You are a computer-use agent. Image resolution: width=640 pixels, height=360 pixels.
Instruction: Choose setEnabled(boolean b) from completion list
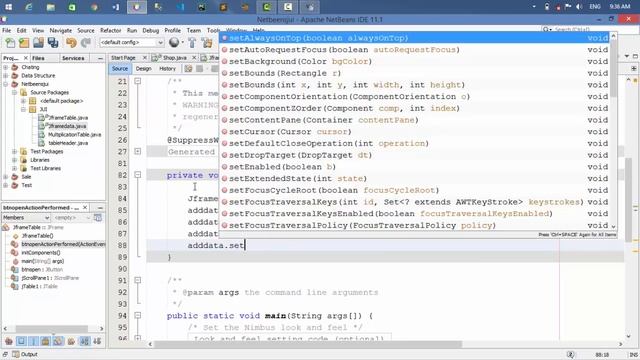coord(415,167)
